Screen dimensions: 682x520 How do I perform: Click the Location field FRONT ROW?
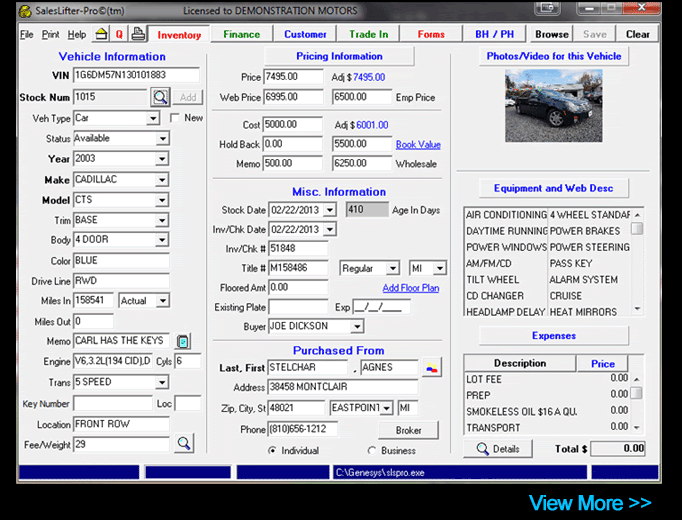click(x=121, y=424)
